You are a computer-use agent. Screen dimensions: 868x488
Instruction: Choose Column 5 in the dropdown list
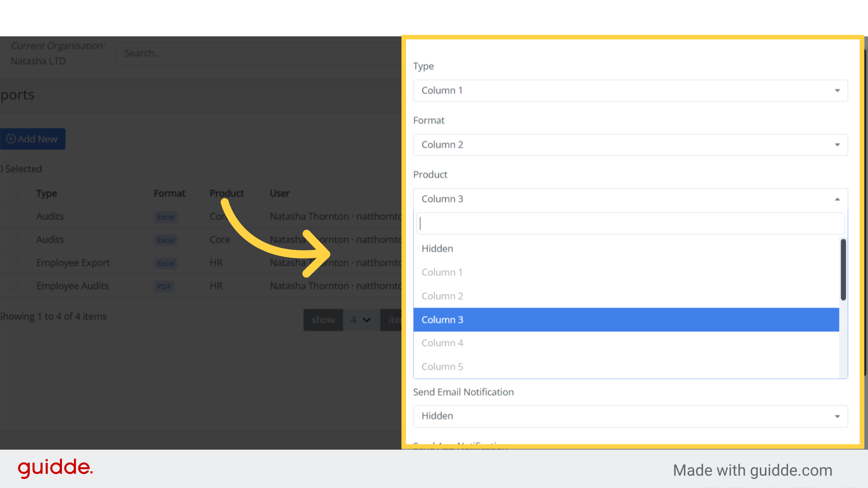tap(626, 366)
